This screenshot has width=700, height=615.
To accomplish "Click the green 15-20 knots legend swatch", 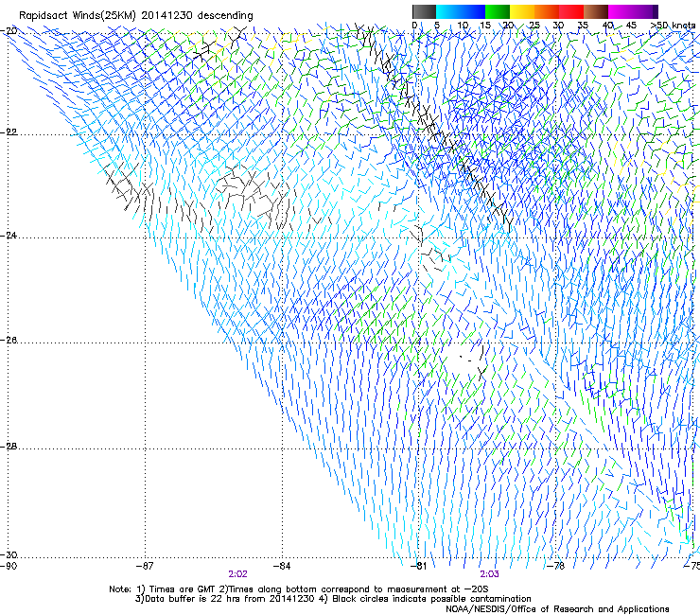I will click(x=498, y=11).
